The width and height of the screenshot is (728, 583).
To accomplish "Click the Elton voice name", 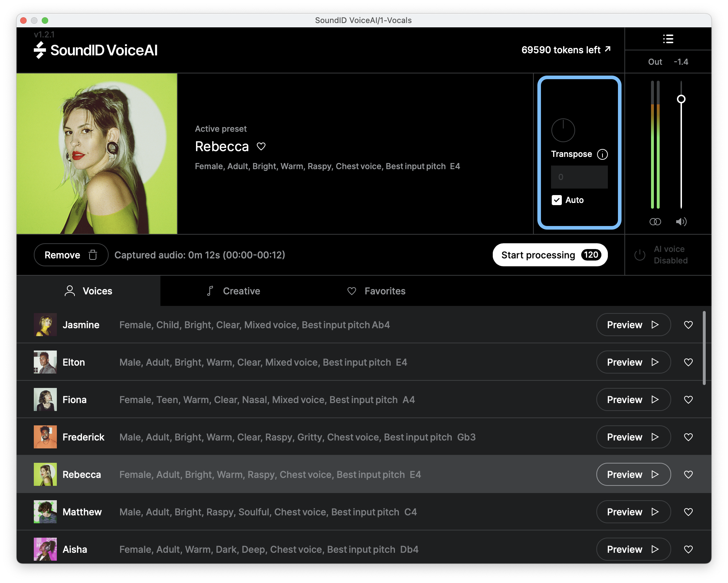I will pos(74,362).
